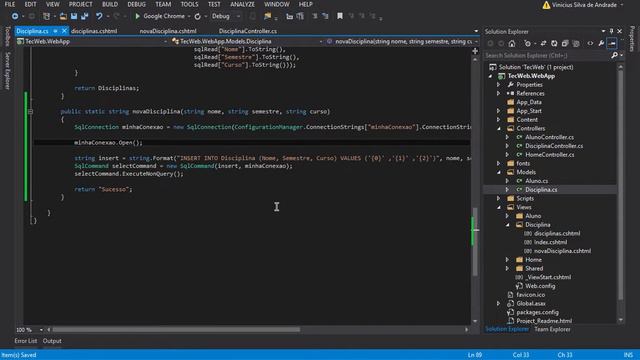
Task: Click the Home icon in Solution Explorer
Action: tap(512, 43)
